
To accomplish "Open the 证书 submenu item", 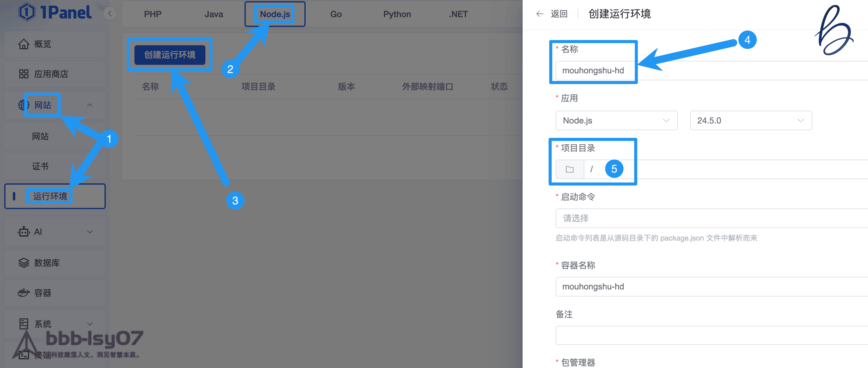I will [x=40, y=166].
